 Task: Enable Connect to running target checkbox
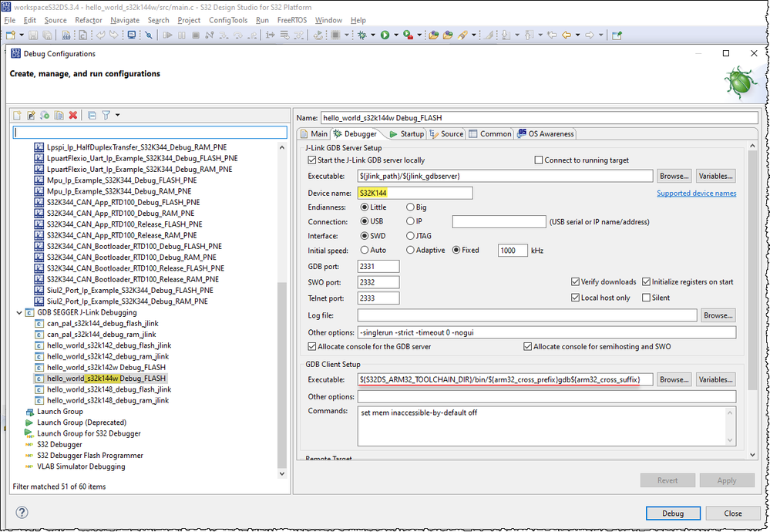click(x=539, y=160)
